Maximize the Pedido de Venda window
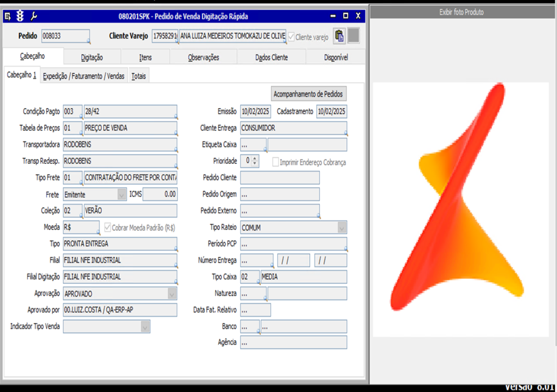 [x=346, y=16]
